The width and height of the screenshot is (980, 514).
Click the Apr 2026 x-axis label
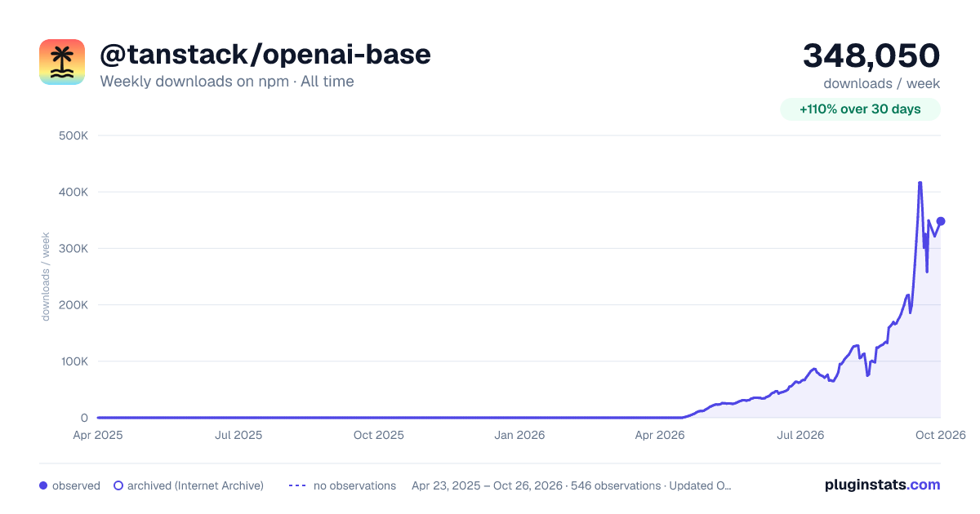(659, 435)
